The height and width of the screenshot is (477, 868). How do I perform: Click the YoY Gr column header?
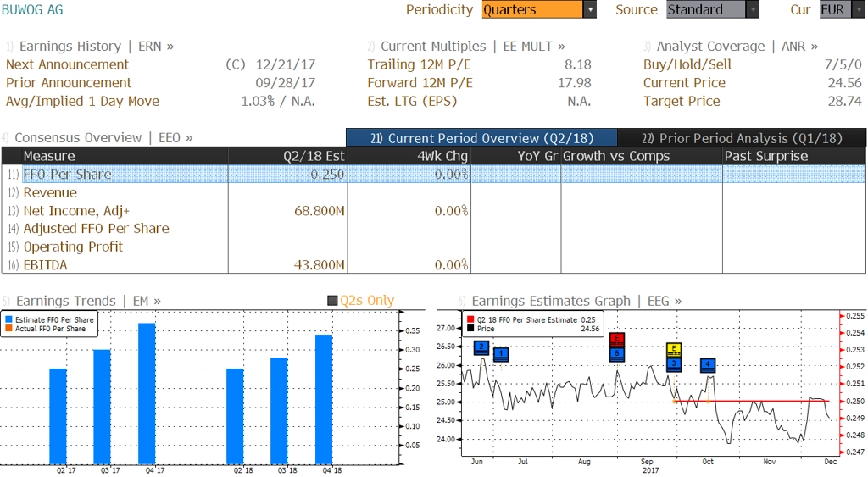coord(516,156)
